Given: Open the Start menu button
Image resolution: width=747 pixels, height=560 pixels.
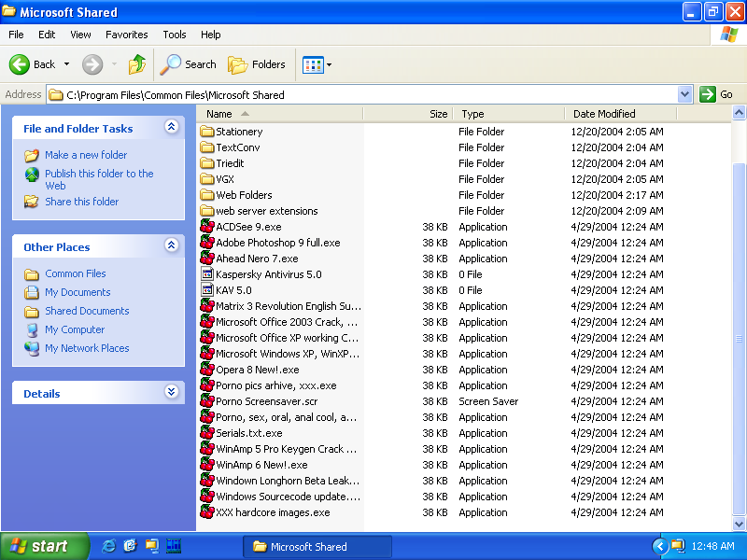Looking at the screenshot, I should click(44, 546).
